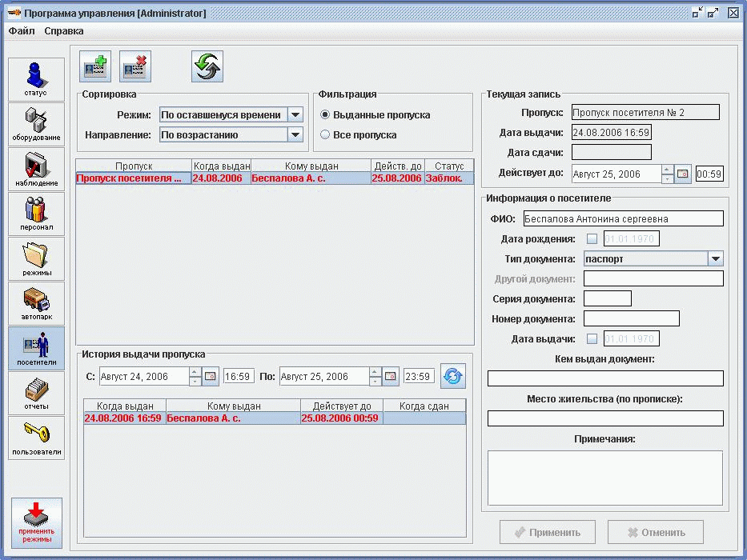Screen dimensions: 747x560
Task: Click the Статус column header
Action: tap(449, 166)
